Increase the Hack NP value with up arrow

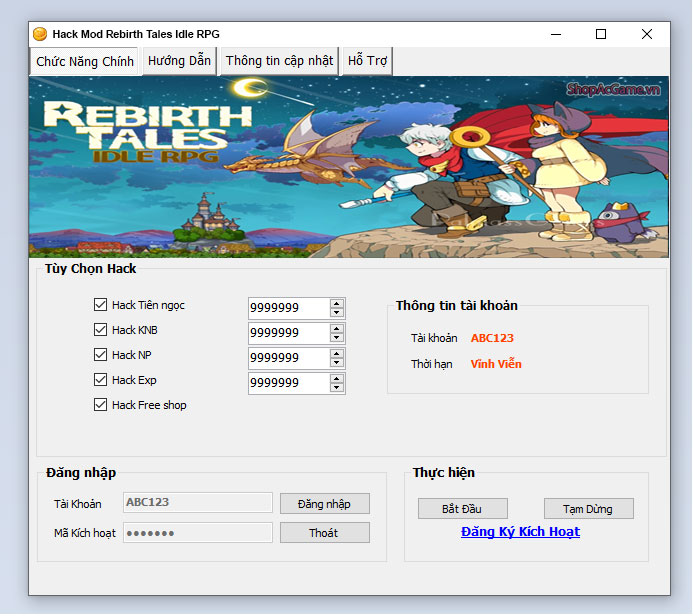pos(337,354)
